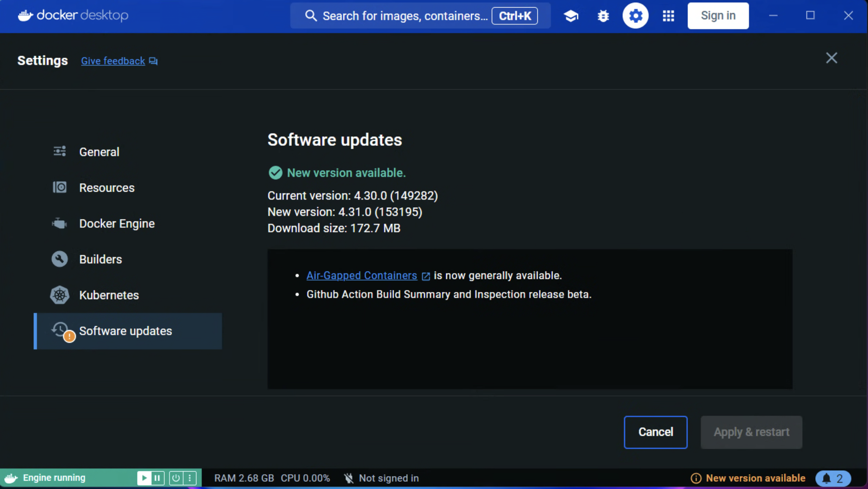
Task: Click the Settings gear icon
Action: pos(635,16)
